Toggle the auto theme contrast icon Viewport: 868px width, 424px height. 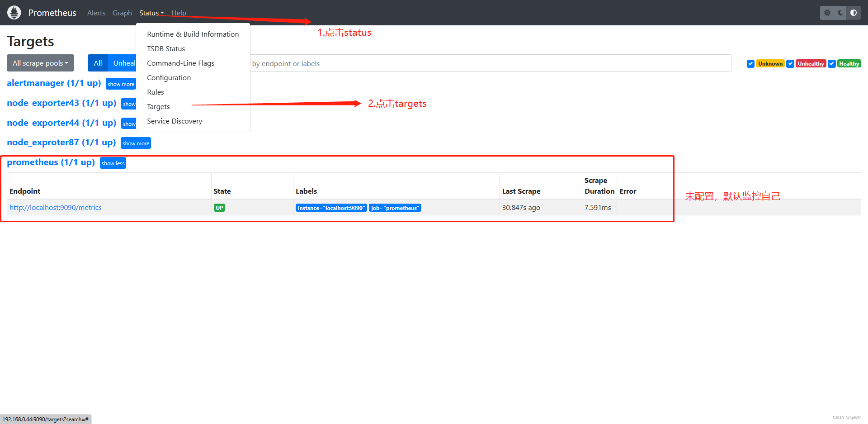coord(854,13)
